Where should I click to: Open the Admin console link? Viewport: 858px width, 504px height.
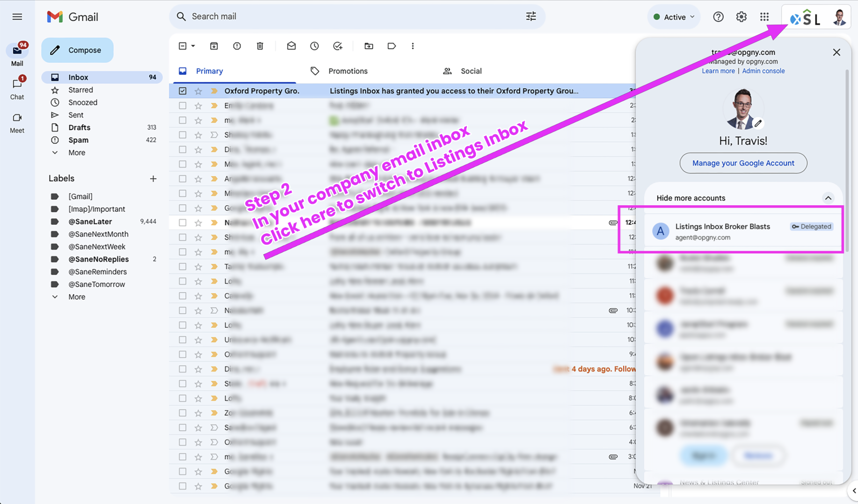(x=763, y=71)
